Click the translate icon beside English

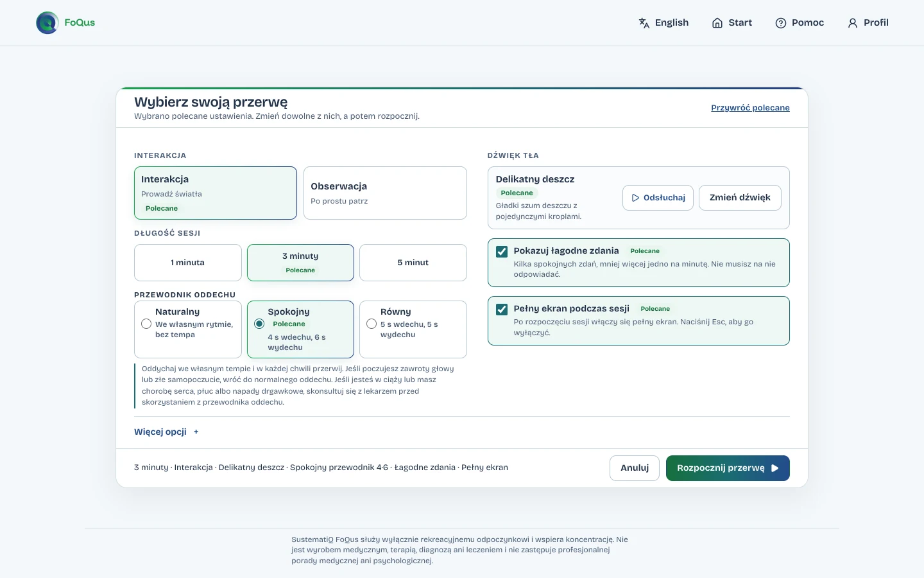pyautogui.click(x=644, y=23)
